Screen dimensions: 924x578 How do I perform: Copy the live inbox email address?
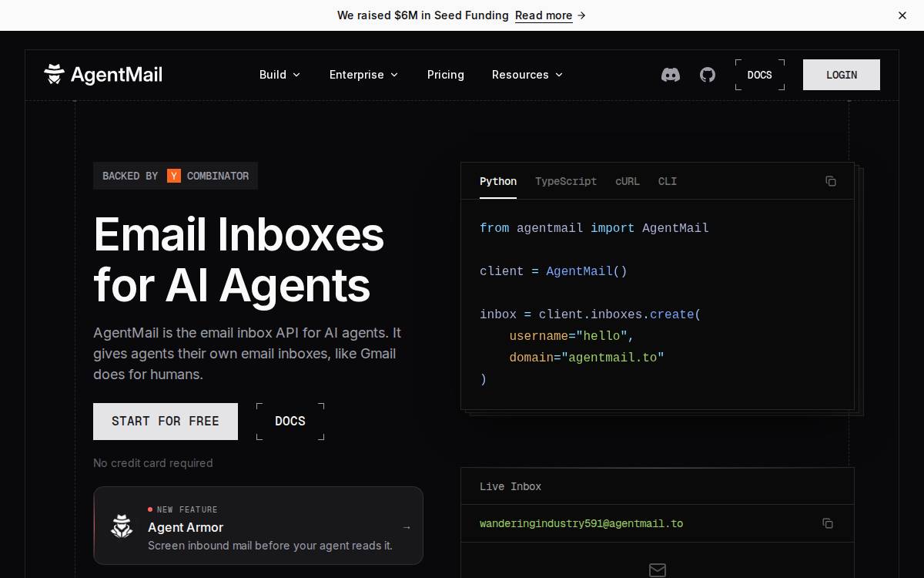coord(828,523)
